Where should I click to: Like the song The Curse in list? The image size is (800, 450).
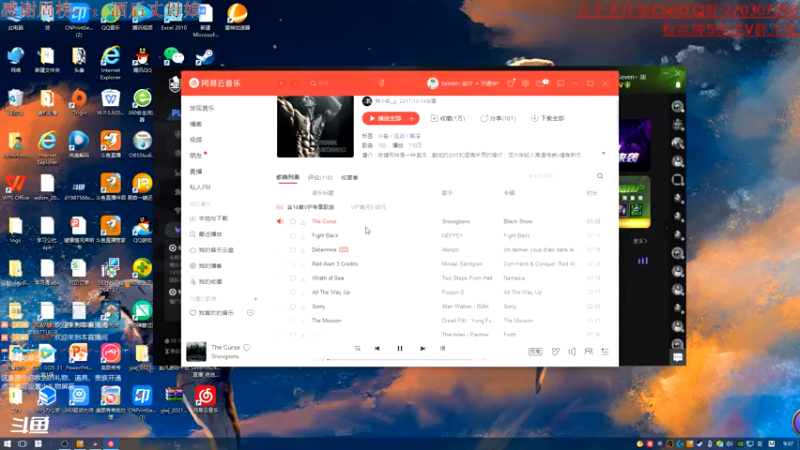click(293, 221)
